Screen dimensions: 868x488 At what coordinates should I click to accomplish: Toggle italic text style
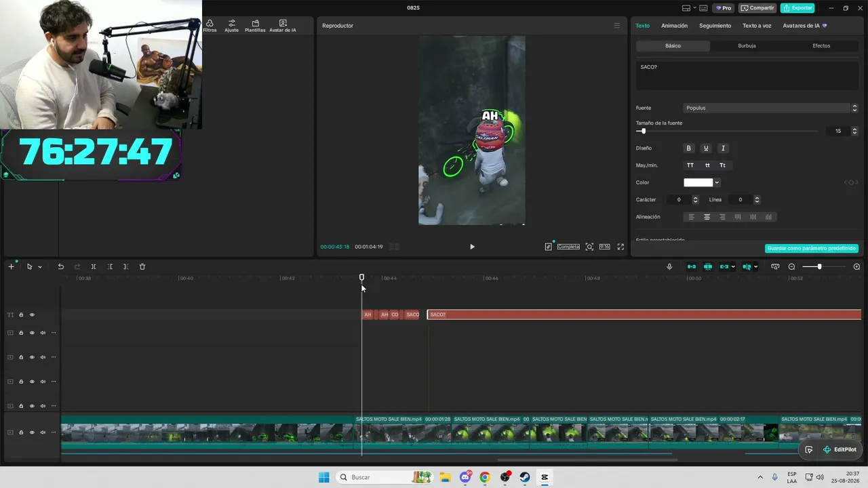click(x=723, y=148)
